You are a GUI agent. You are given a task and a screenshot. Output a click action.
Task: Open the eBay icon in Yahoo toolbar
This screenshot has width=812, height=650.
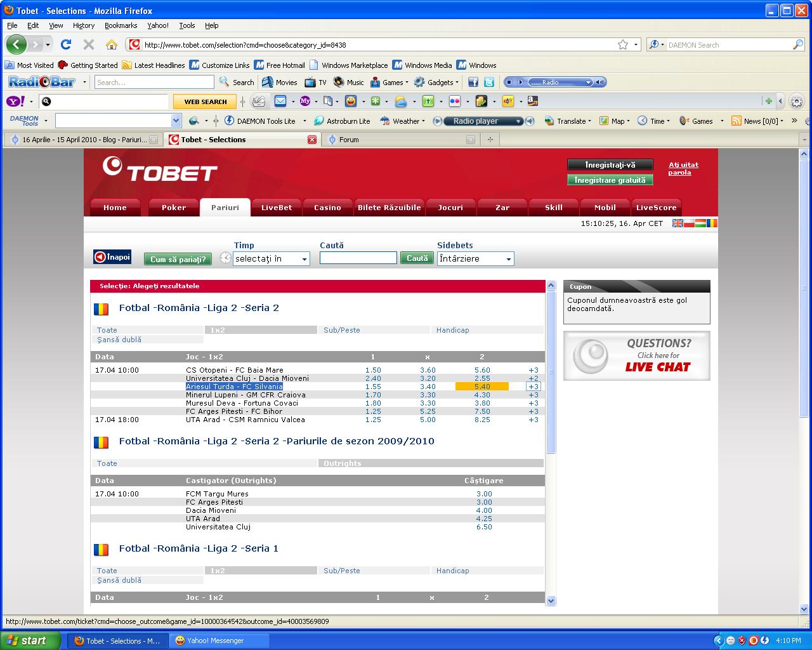click(x=508, y=101)
